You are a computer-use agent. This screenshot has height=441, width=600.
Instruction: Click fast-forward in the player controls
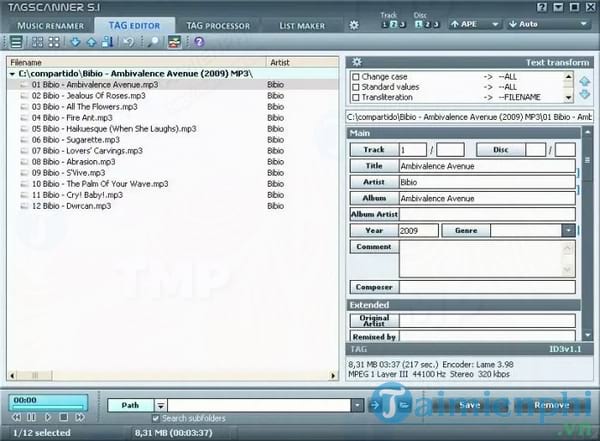point(80,417)
